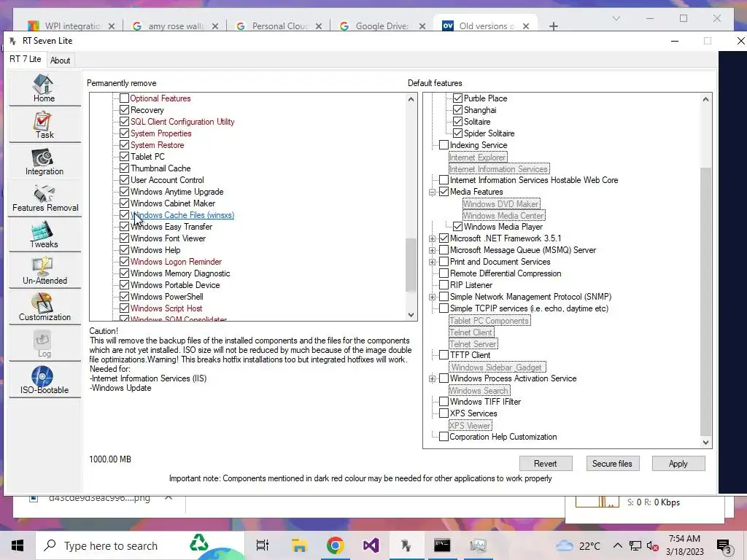
Task: Switch to Google Drive browser tab
Action: coord(382,26)
